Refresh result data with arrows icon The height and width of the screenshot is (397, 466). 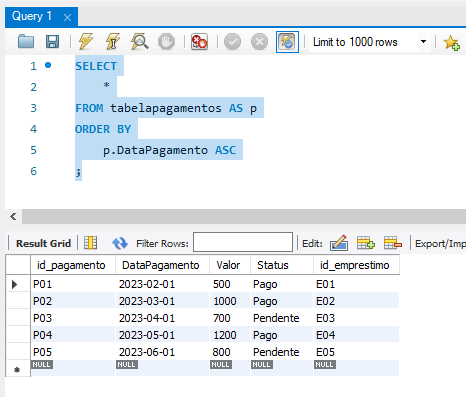pyautogui.click(x=120, y=243)
